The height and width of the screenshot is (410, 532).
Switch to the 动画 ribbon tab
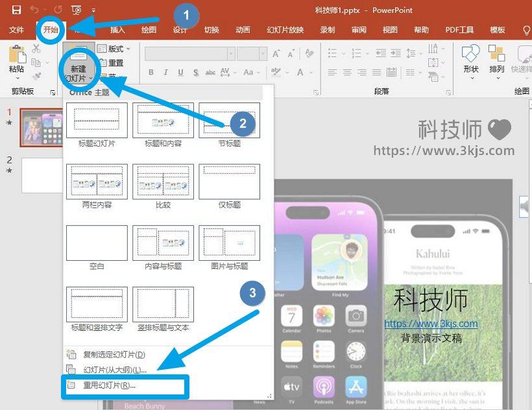pos(243,30)
